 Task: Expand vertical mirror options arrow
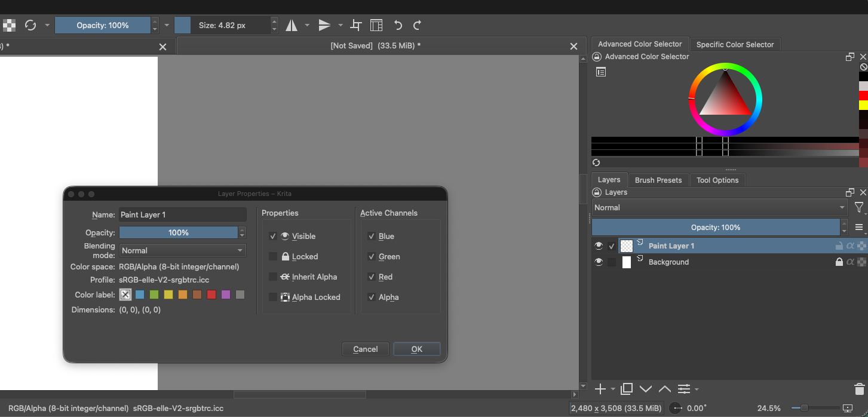click(341, 25)
